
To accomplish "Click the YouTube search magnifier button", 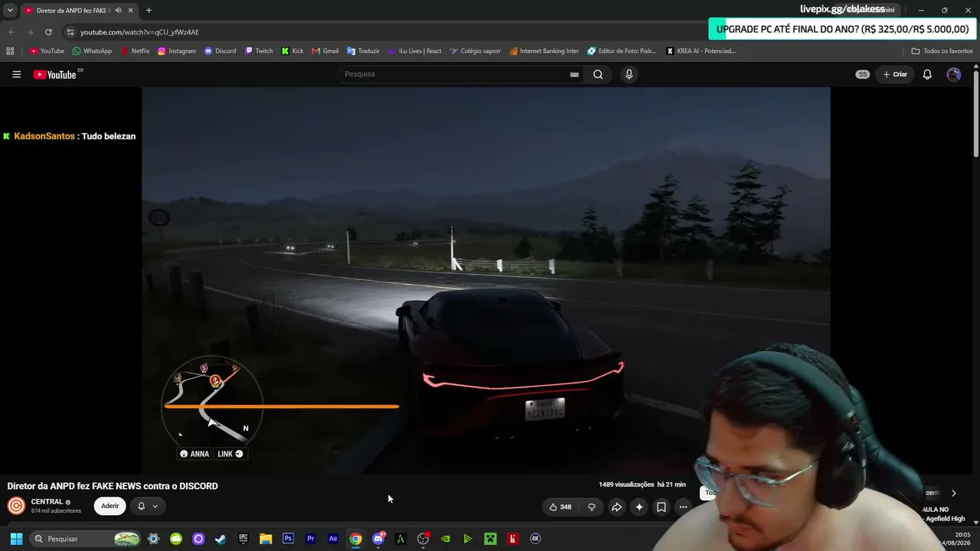I will click(x=598, y=74).
